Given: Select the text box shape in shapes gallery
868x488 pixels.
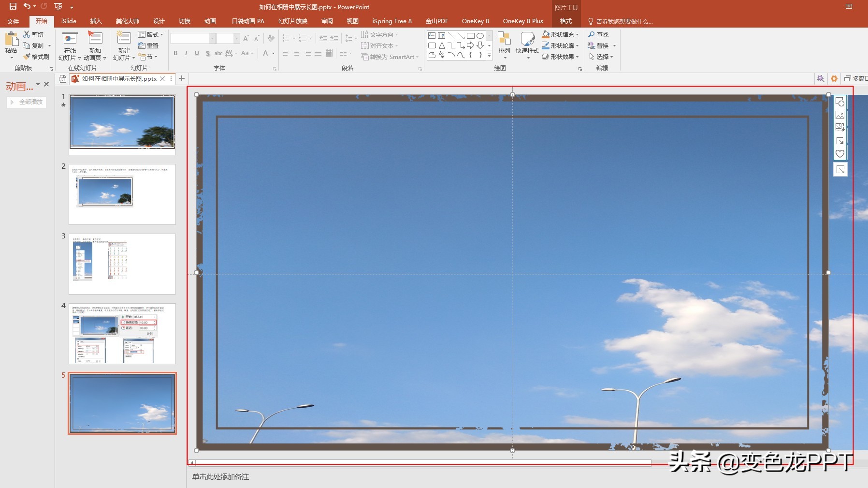Looking at the screenshot, I should coord(432,35).
